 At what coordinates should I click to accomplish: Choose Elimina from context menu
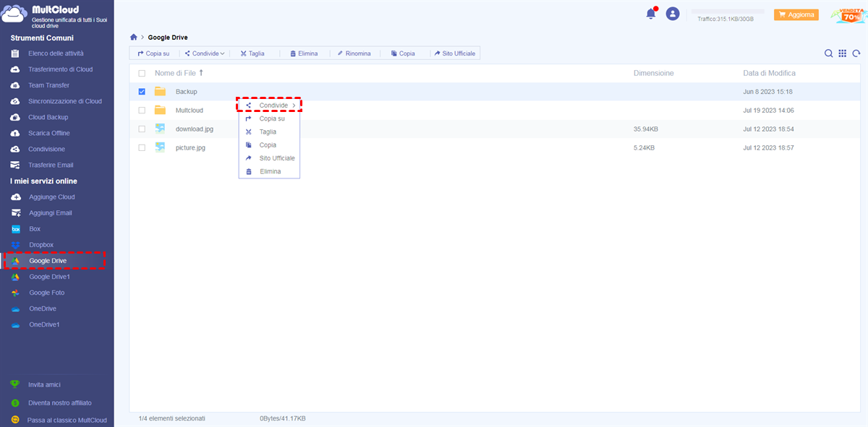click(x=269, y=171)
